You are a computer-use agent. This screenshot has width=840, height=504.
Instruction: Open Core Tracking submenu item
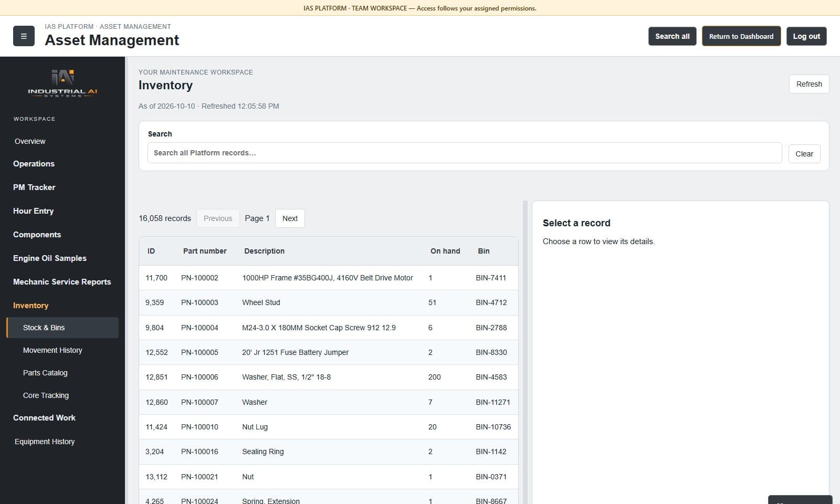[x=46, y=395]
